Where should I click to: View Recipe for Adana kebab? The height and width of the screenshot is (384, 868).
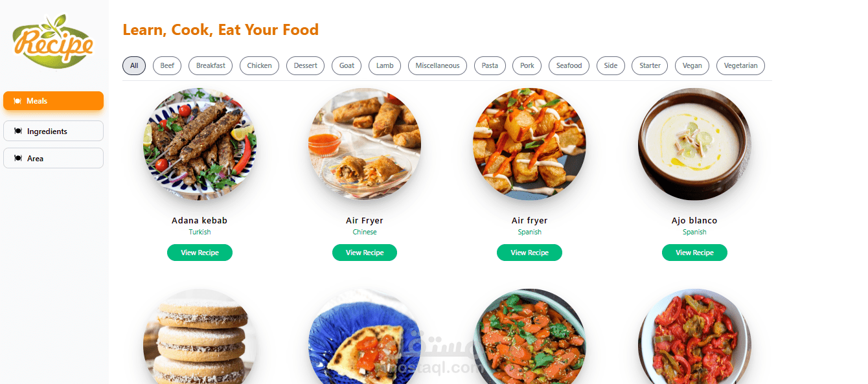click(x=200, y=253)
